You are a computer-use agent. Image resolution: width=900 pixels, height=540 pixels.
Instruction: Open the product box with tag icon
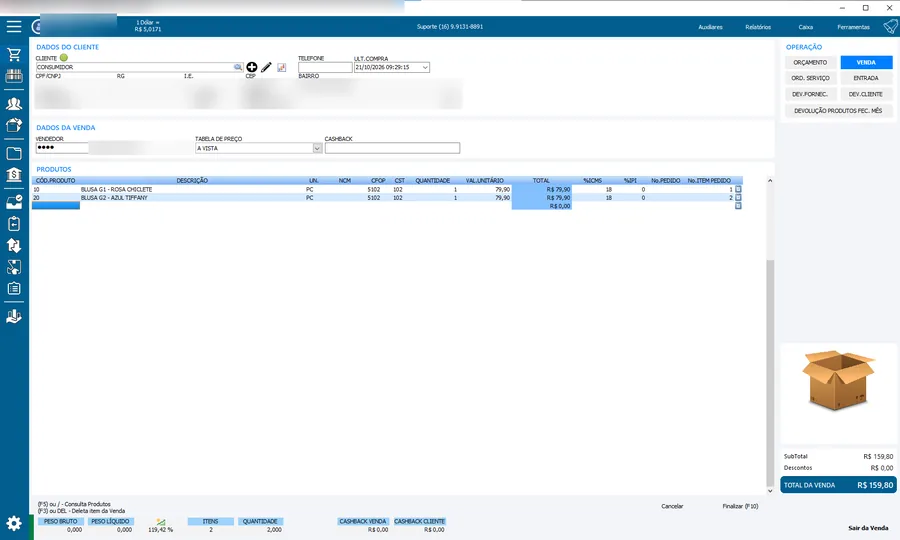coord(14,125)
